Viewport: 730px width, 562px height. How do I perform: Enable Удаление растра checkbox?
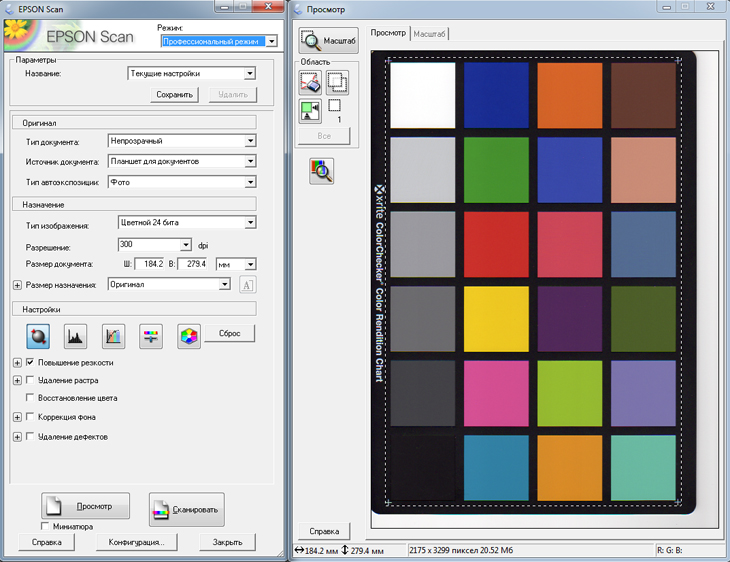(x=30, y=380)
